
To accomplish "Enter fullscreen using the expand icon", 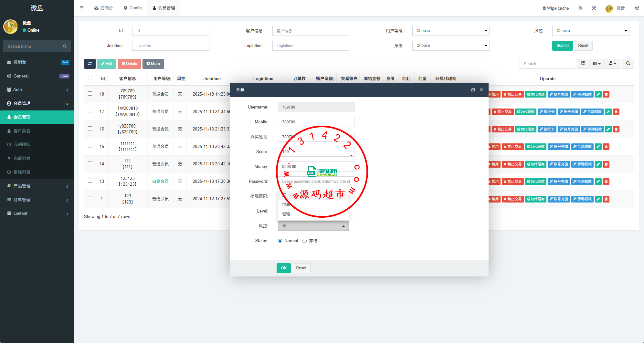I will pyautogui.click(x=594, y=8).
